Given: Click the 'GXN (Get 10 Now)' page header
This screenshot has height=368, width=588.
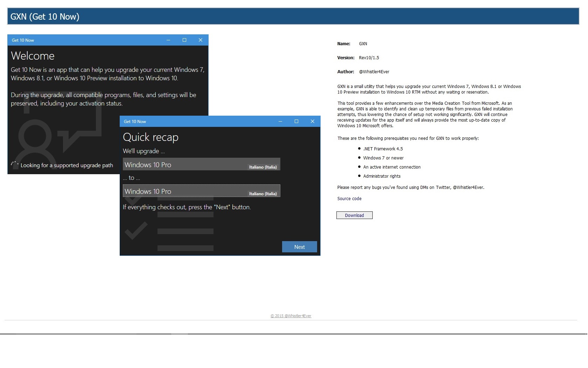Looking at the screenshot, I should pos(45,16).
